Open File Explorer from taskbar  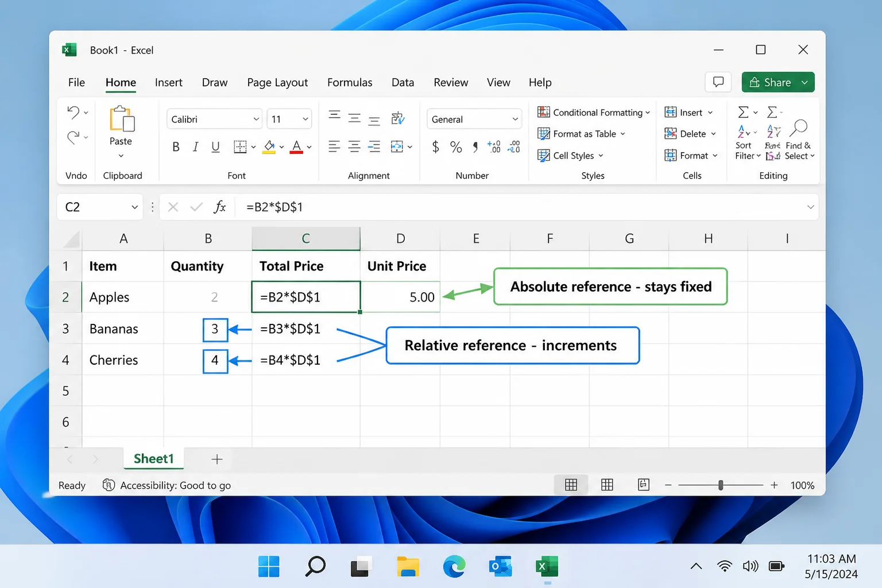408,567
